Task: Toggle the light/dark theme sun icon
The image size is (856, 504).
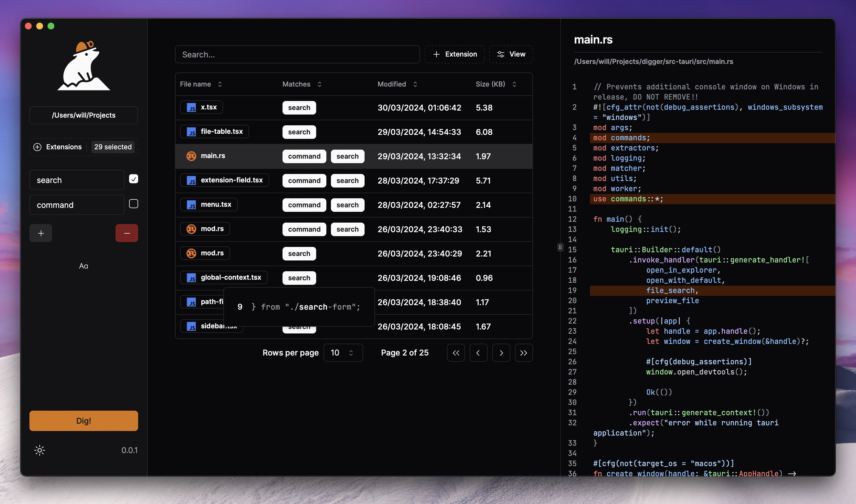Action: point(40,450)
